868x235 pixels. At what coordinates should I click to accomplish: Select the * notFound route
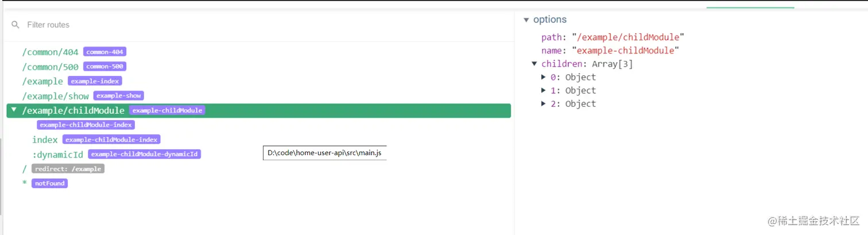click(49, 183)
